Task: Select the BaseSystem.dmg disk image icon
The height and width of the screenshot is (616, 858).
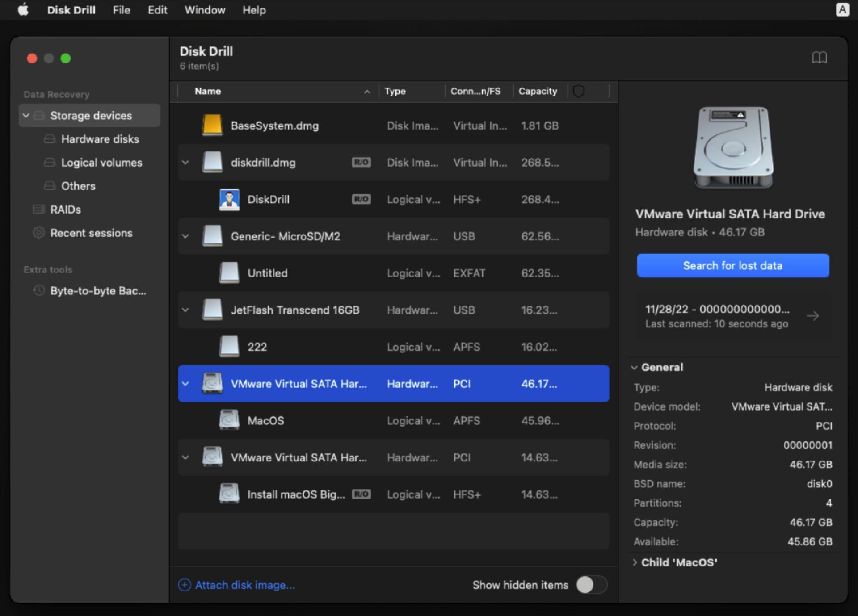Action: click(x=212, y=126)
